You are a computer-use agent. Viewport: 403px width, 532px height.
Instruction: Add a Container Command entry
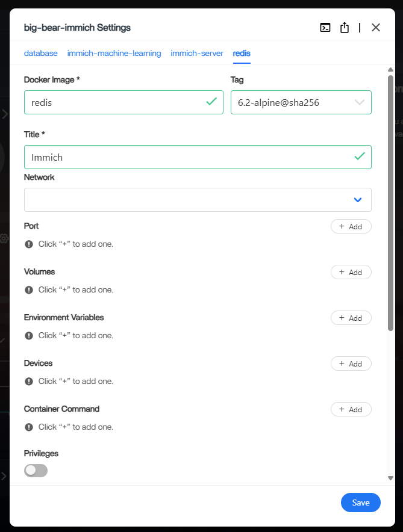pyautogui.click(x=351, y=409)
